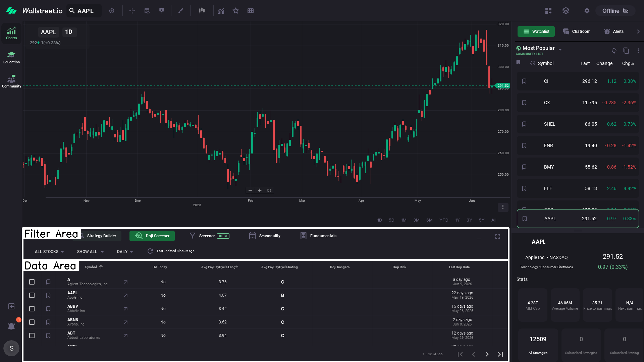Open the Doji Screener tab
The height and width of the screenshot is (362, 644).
[x=152, y=236]
